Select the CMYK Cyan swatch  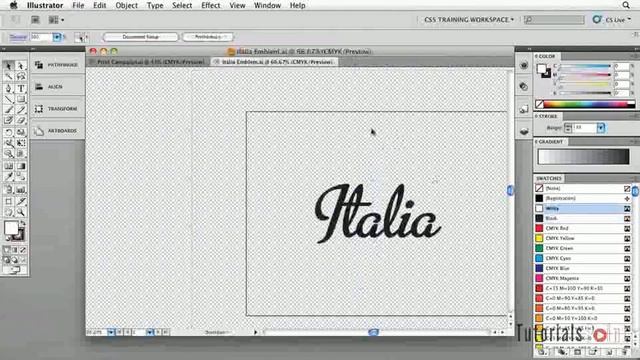[583, 258]
